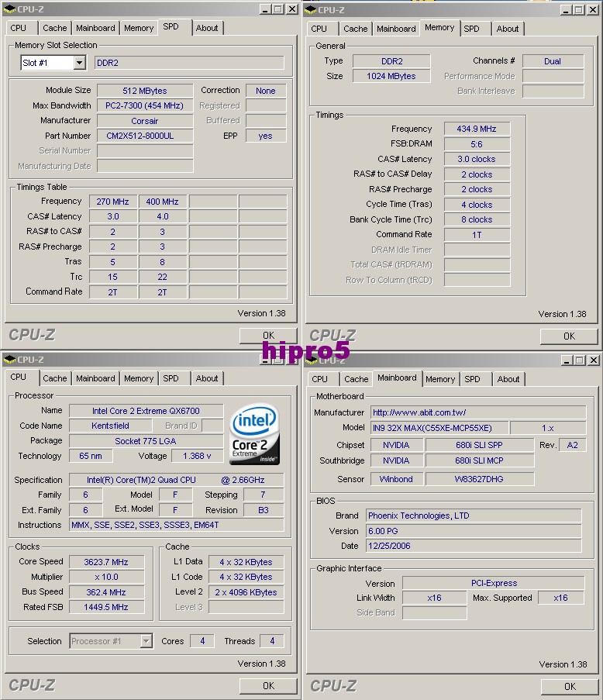Close the Mainboard window
603x700 pixels.
(593, 360)
